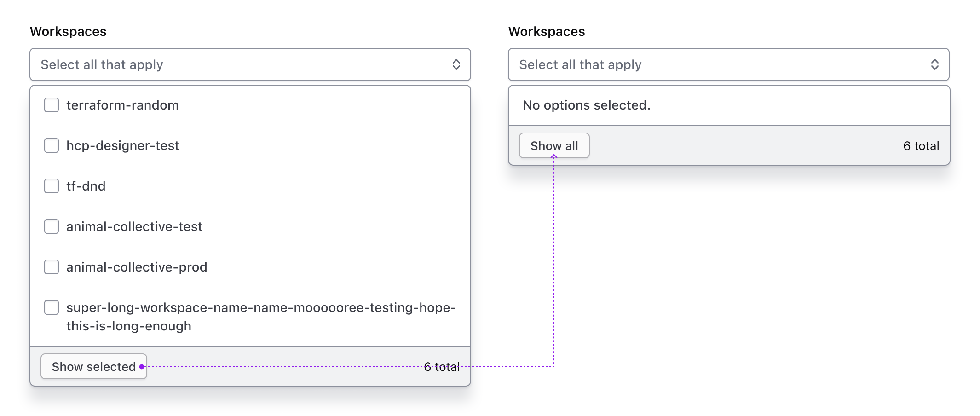Click the left dropdown's chevron icon
The width and height of the screenshot is (980, 416).
456,64
